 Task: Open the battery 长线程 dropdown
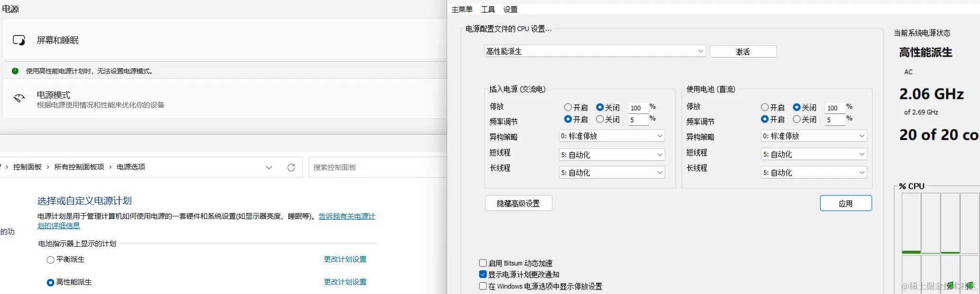pyautogui.click(x=814, y=173)
